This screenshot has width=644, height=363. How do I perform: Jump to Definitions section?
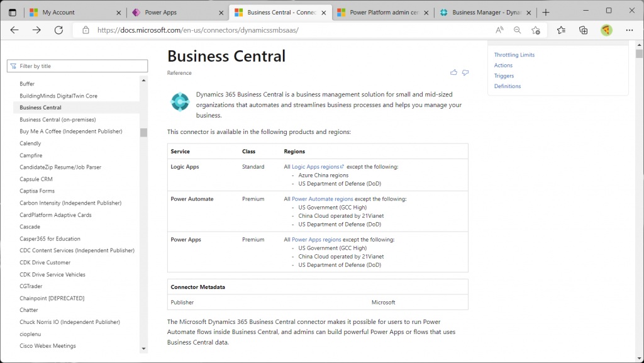[x=508, y=86]
